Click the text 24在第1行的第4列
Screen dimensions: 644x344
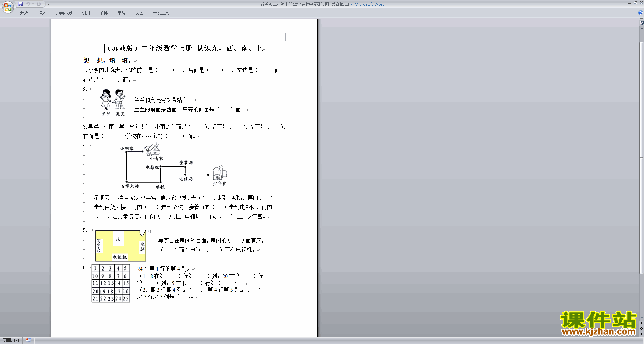click(164, 269)
